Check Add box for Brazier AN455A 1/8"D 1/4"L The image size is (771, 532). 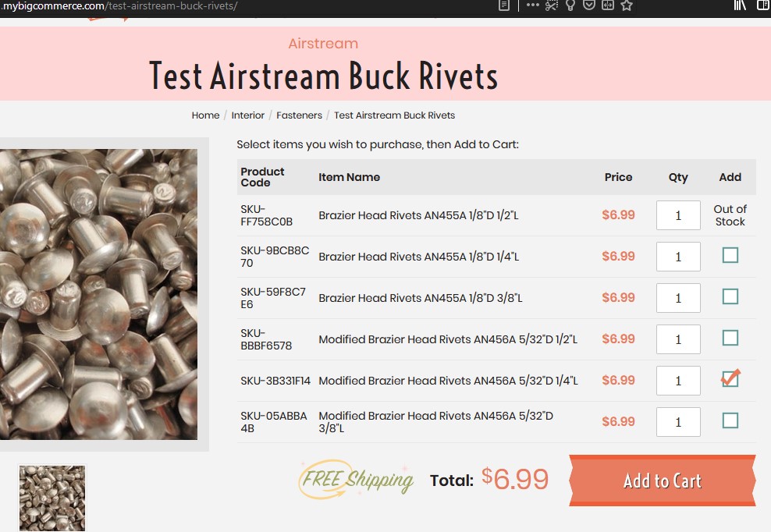[730, 255]
